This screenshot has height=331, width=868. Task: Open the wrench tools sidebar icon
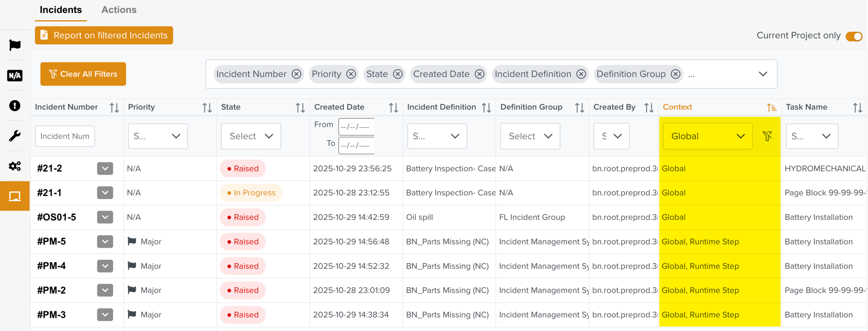(x=15, y=136)
